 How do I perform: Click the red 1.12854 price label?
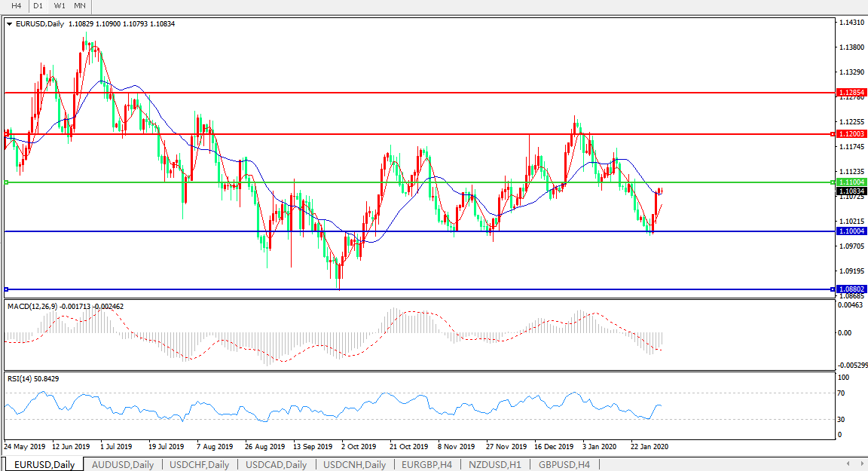(852, 93)
